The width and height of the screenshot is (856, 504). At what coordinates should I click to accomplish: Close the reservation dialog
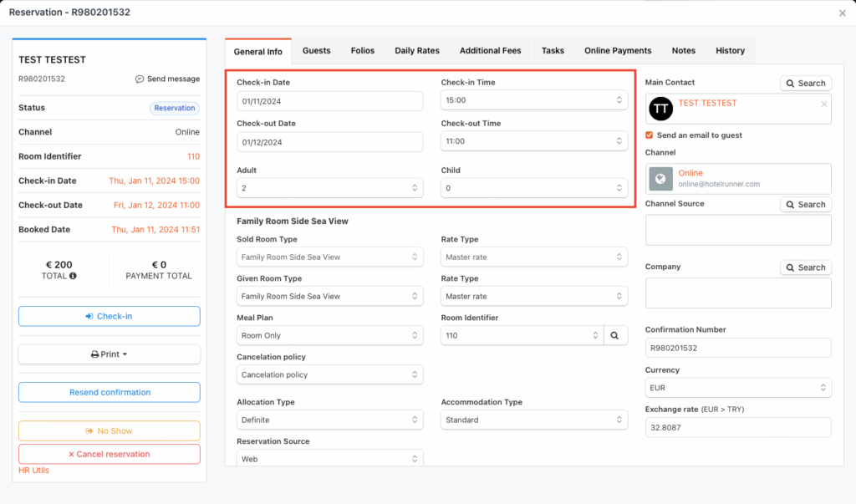click(842, 13)
